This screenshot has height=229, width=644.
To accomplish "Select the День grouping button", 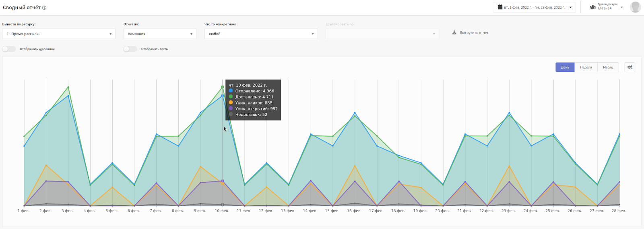I will point(565,67).
